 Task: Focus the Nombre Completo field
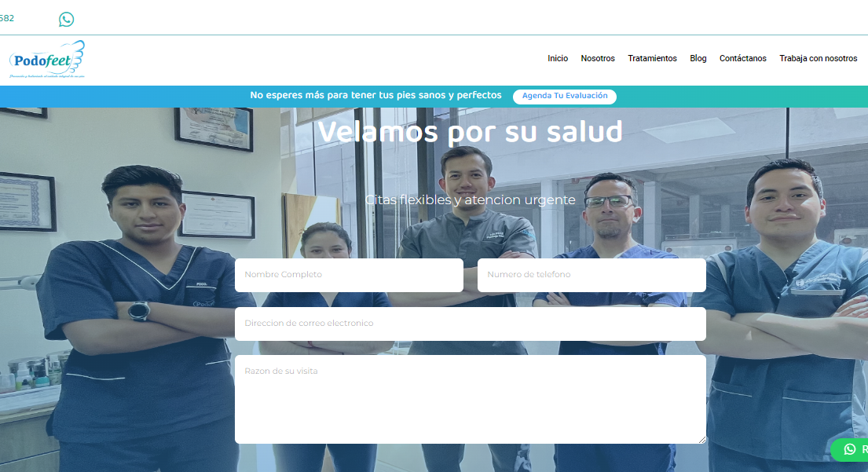click(349, 275)
